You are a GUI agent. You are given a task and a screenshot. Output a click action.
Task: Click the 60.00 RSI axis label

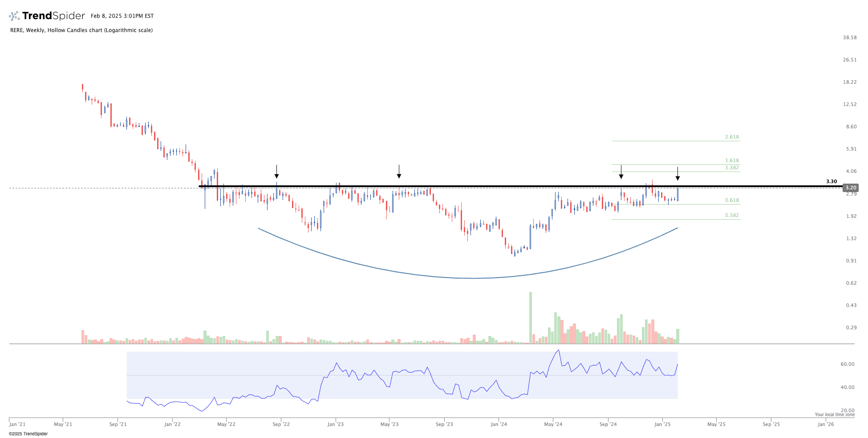click(847, 364)
